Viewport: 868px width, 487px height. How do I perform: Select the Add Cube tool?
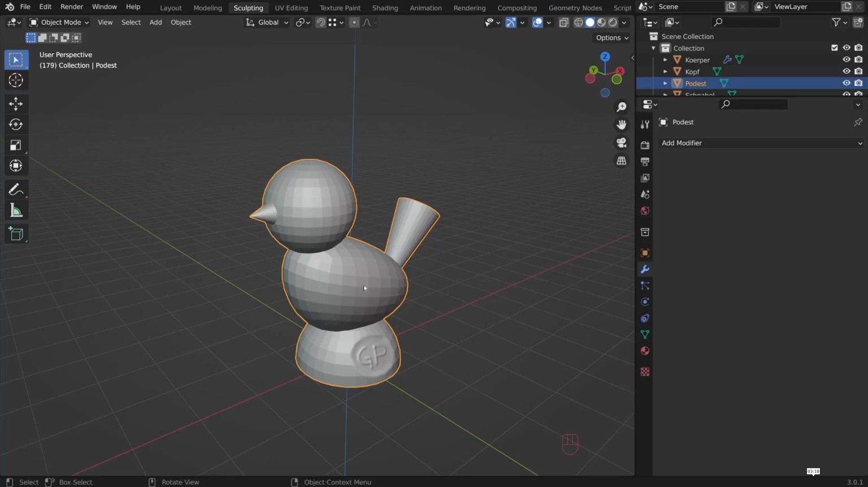tap(16, 234)
